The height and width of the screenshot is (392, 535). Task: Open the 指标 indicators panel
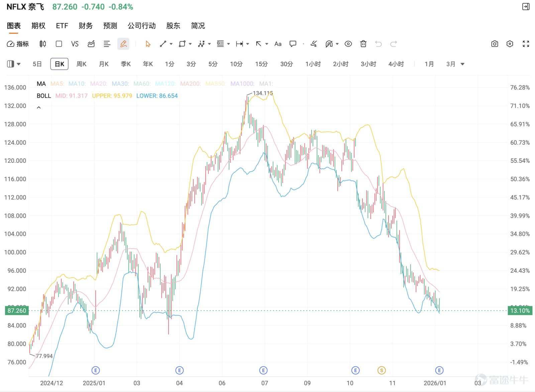pyautogui.click(x=18, y=44)
